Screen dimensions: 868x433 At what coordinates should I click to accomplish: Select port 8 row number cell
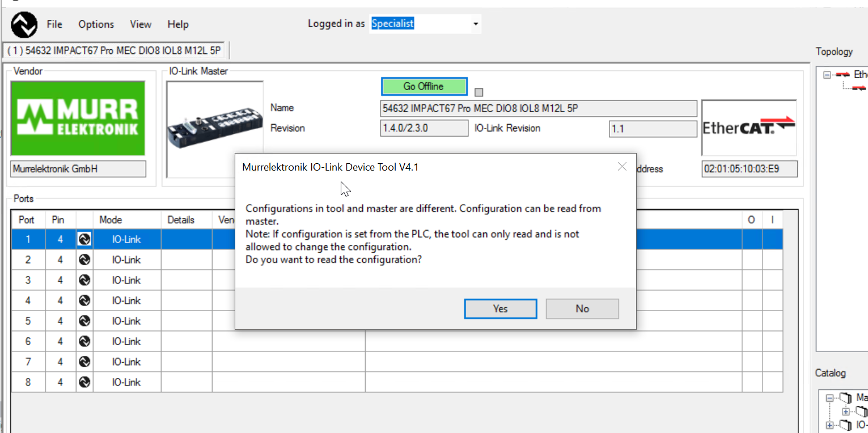[28, 382]
